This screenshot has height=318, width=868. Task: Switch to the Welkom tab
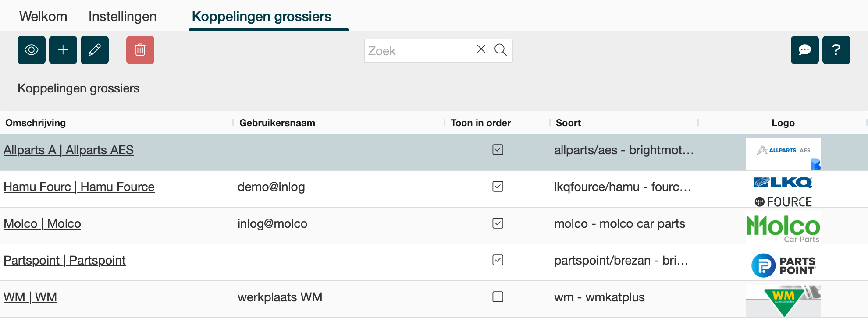click(x=43, y=16)
